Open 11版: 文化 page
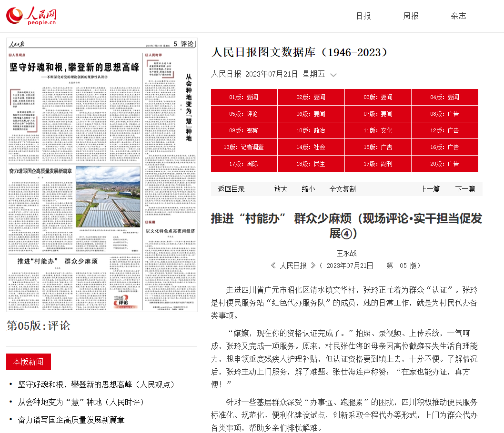Screen dimensions: 504x433 378,131
